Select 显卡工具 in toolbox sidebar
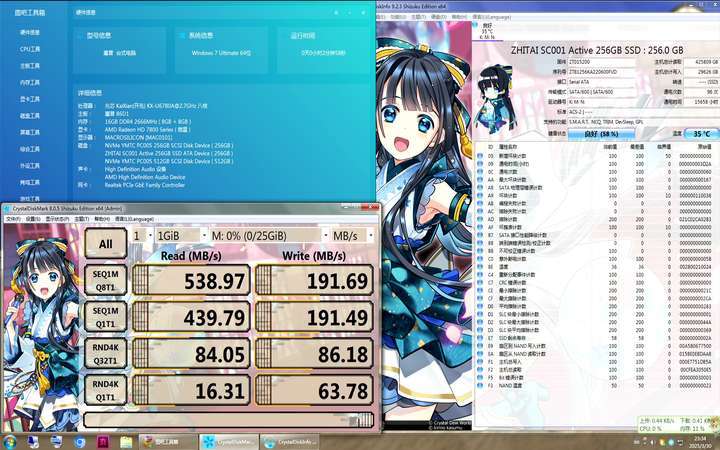Viewport: 720px width, 450px height. (30, 99)
